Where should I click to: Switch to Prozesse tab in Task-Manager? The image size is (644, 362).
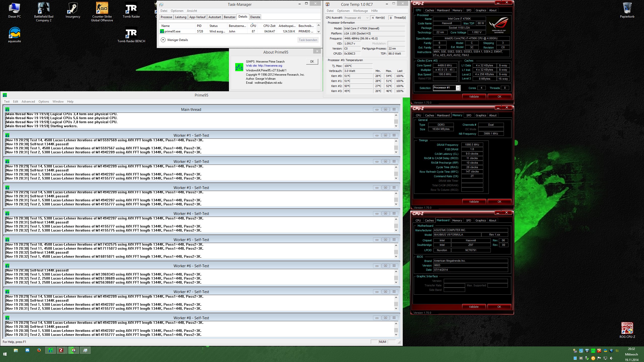coord(166,17)
